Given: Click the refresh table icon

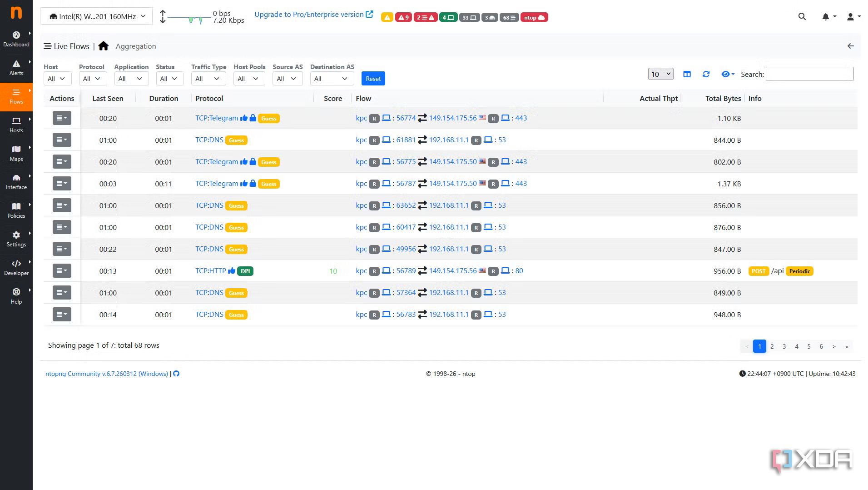Looking at the screenshot, I should (x=706, y=74).
